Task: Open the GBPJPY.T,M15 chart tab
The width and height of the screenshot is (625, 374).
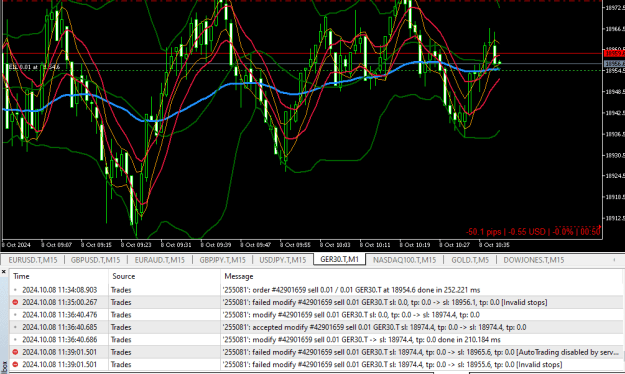Action: coord(222,260)
